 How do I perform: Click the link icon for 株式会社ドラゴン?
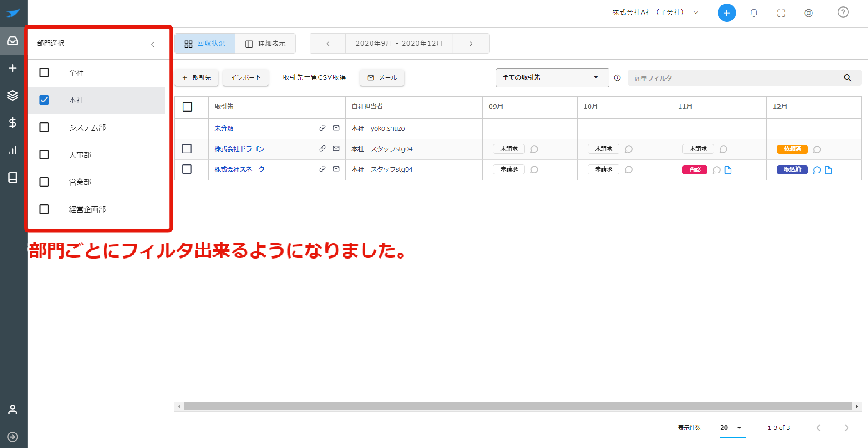pos(322,148)
